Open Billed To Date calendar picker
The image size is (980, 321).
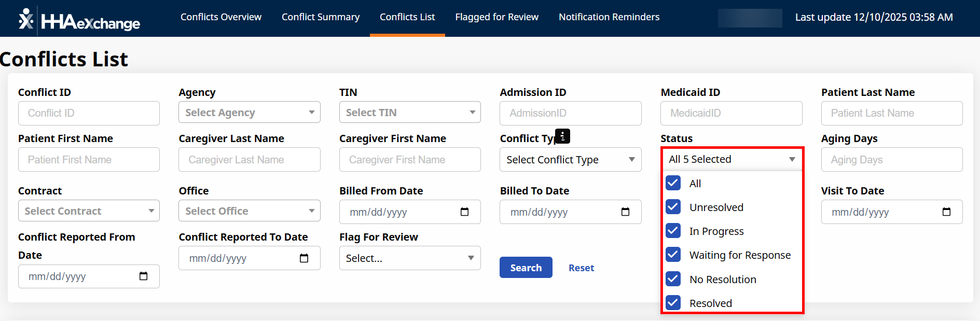click(625, 212)
